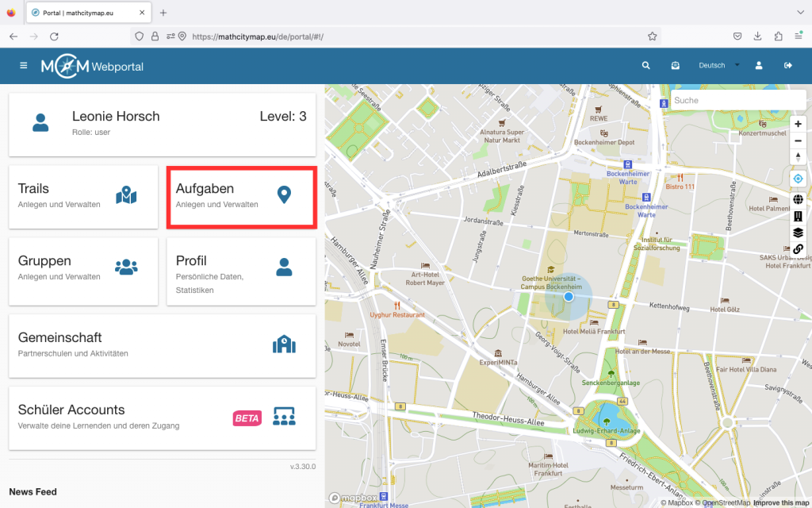Click the search magnifier icon in header
Screen dimensions: 812x508
coord(646,66)
